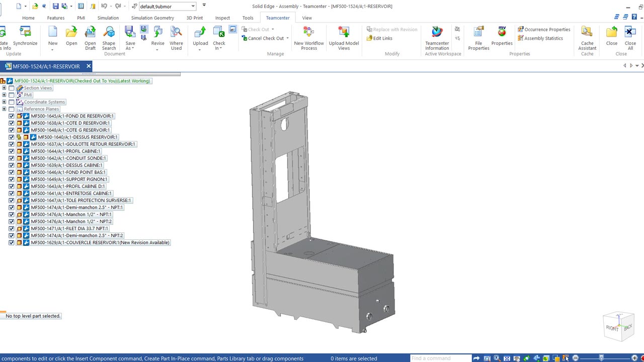Screen dimensions: 644x362
Task: Open the Inspect ribbon tab
Action: 222,18
